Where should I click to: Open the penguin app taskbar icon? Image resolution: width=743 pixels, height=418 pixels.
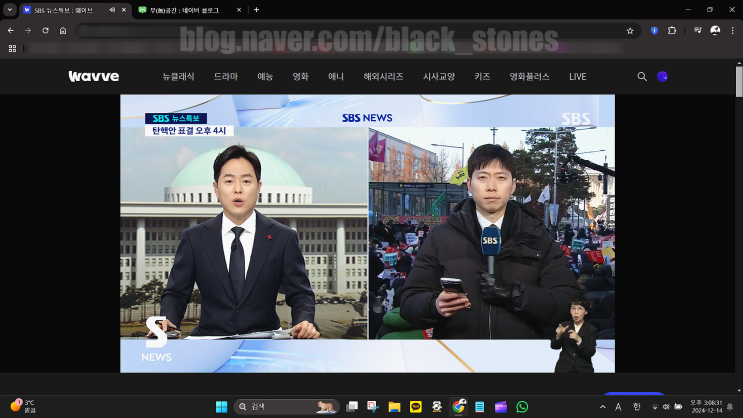[437, 407]
